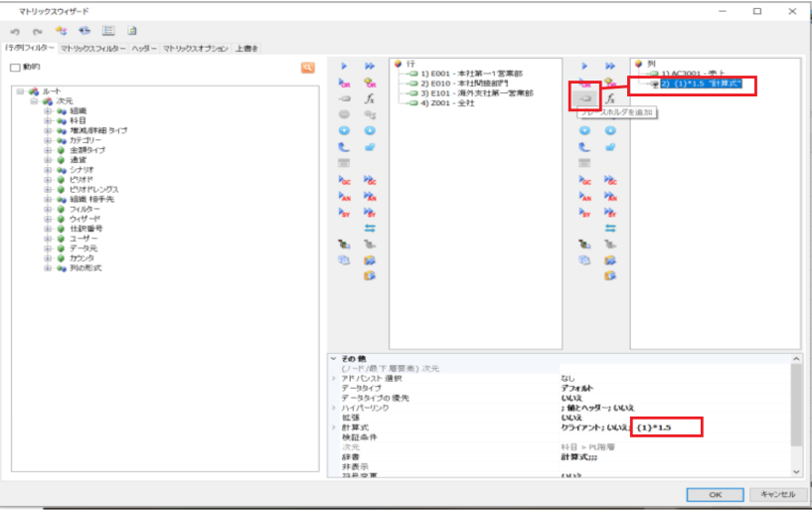This screenshot has height=510, width=812.
Task: Toggle the 動的 checkbox
Action: point(14,68)
